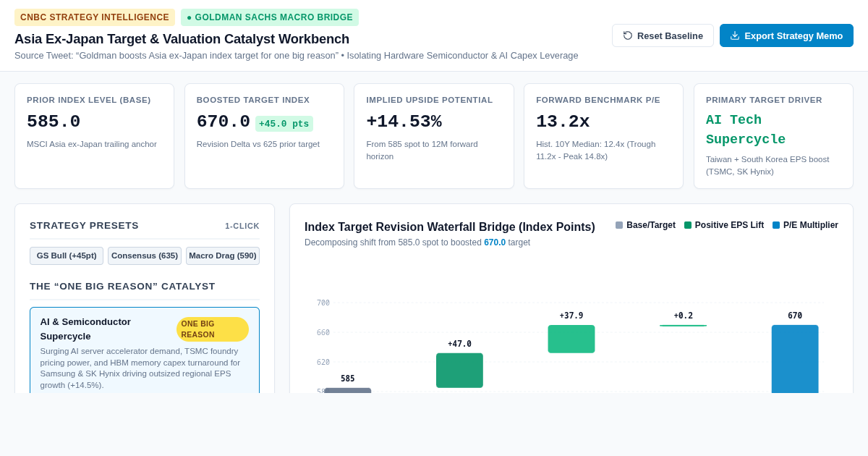
Task: Click the +0.2 thin waterfall bar
Action: pyautogui.click(x=683, y=326)
